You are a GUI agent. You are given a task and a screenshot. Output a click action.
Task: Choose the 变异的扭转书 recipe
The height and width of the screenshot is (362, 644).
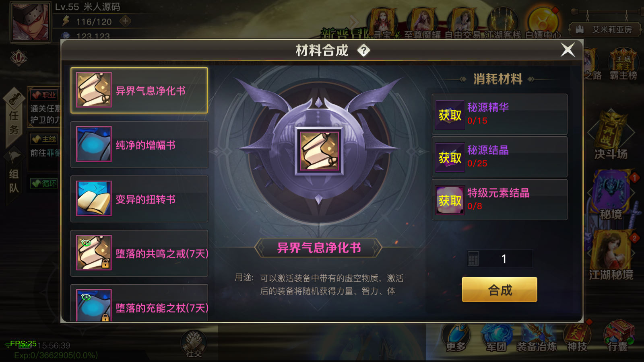139,199
